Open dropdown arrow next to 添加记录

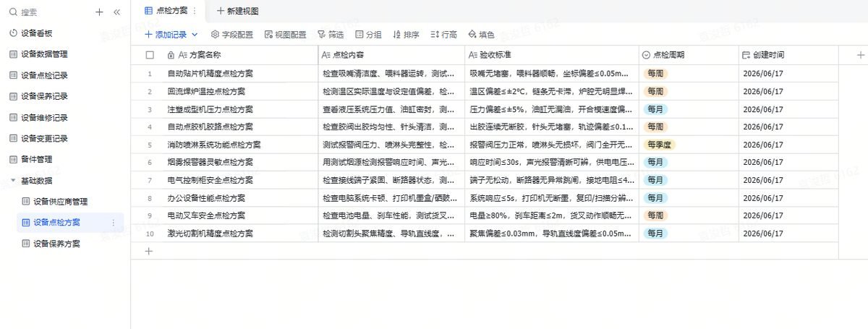(195, 34)
